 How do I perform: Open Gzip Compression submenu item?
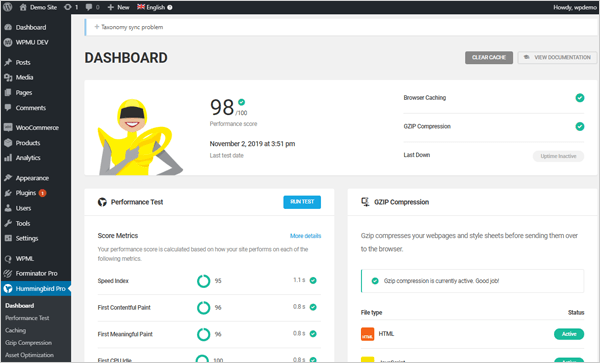(x=28, y=343)
